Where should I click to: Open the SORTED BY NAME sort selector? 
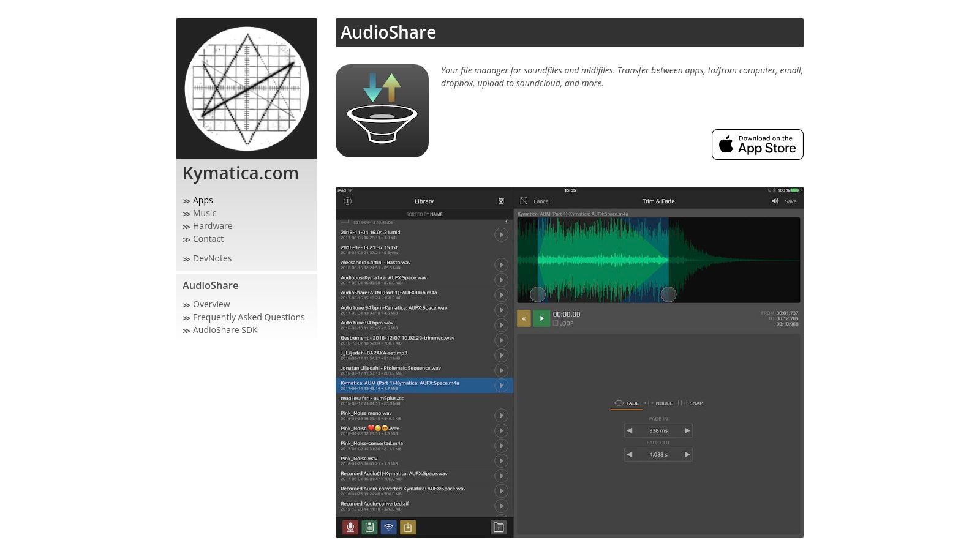pyautogui.click(x=424, y=214)
